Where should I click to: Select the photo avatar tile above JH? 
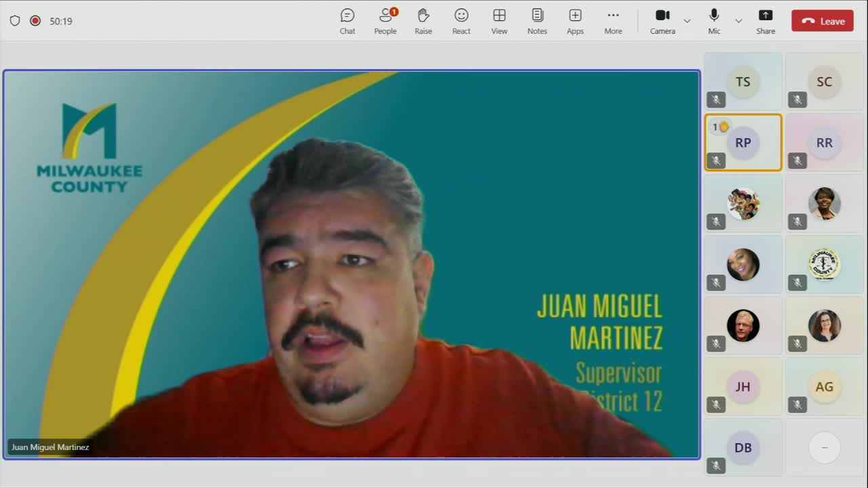[x=743, y=325]
